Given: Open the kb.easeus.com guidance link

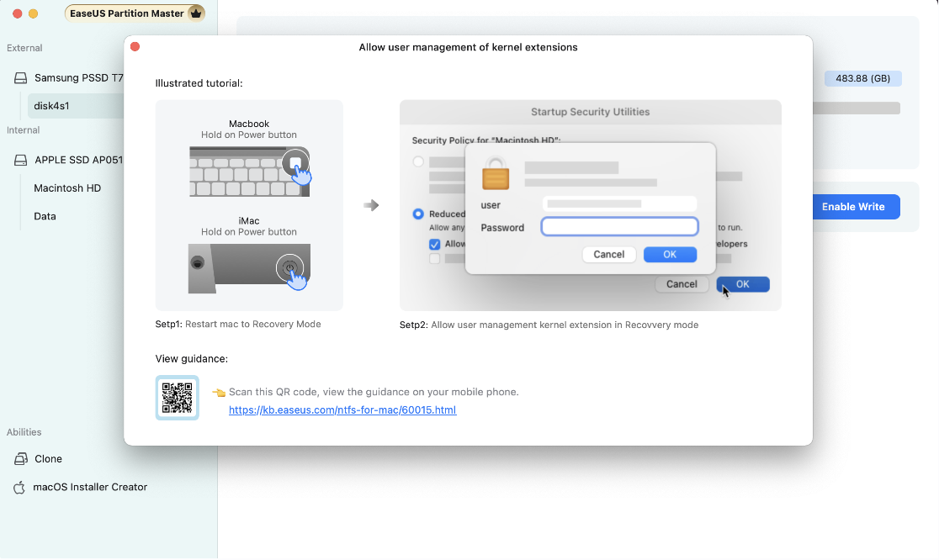Looking at the screenshot, I should point(342,409).
